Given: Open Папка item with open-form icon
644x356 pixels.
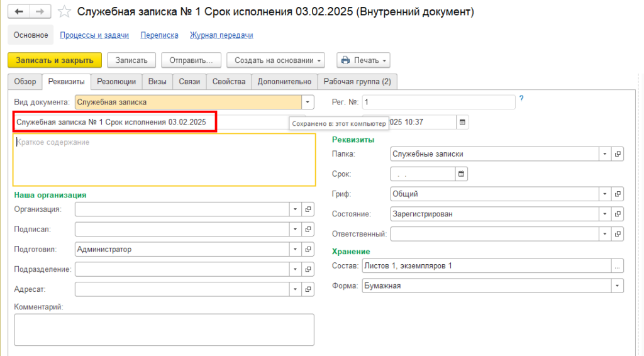Looking at the screenshot, I should (x=618, y=154).
